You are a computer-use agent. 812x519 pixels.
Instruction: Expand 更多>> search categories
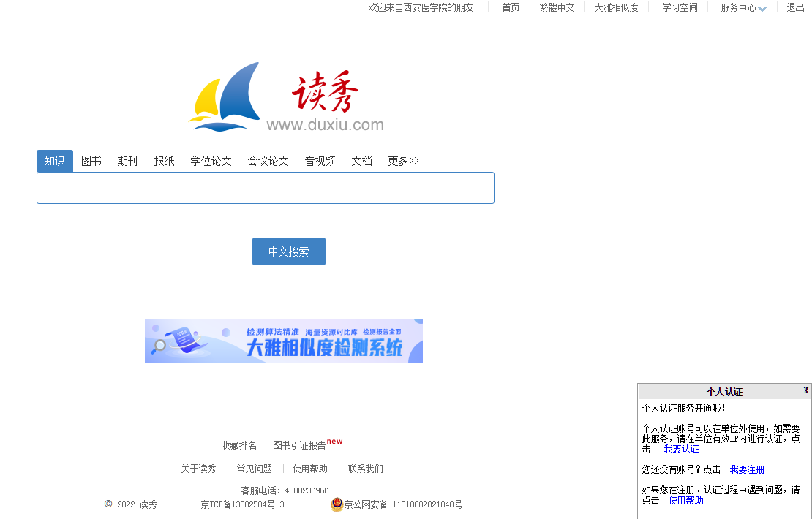(403, 161)
